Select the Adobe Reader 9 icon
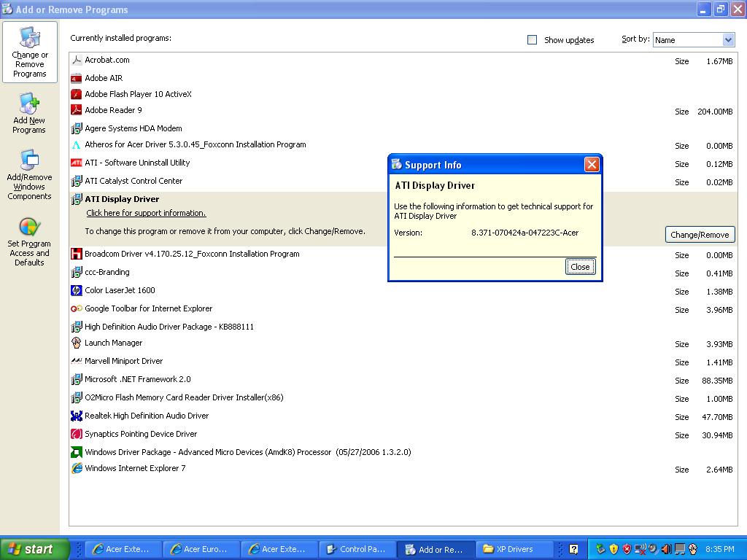 tap(76, 110)
